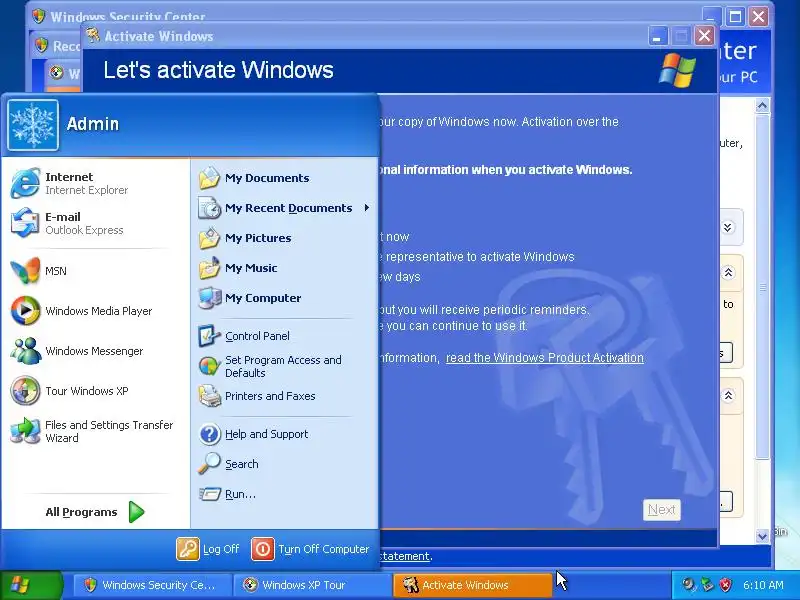Open Windows Messenger icon
The height and width of the screenshot is (600, 800).
coord(25,351)
